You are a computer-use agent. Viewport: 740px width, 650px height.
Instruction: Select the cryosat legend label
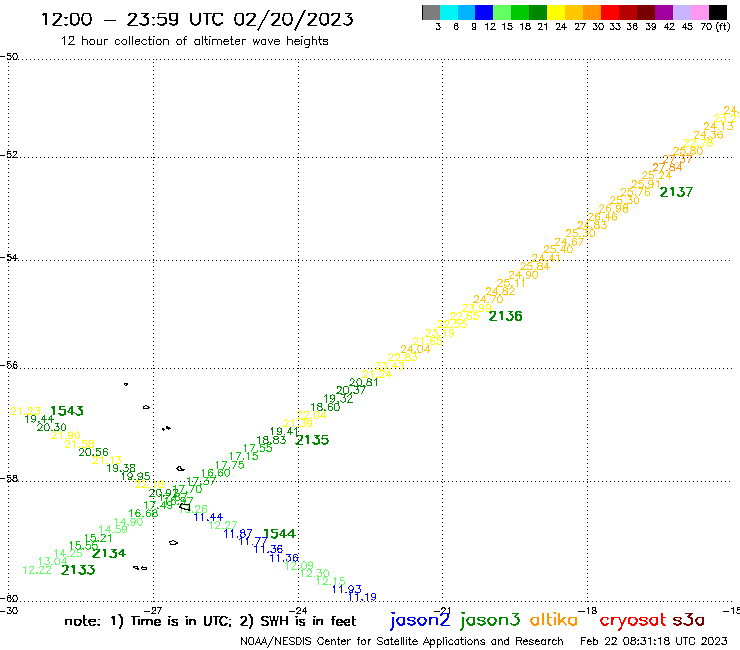pyautogui.click(x=633, y=620)
